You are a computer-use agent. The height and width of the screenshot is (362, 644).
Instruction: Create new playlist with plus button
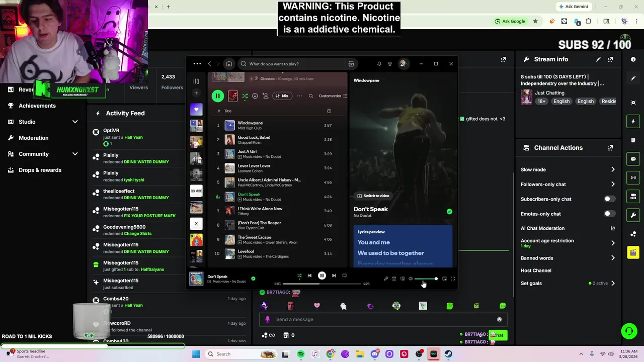tap(196, 93)
